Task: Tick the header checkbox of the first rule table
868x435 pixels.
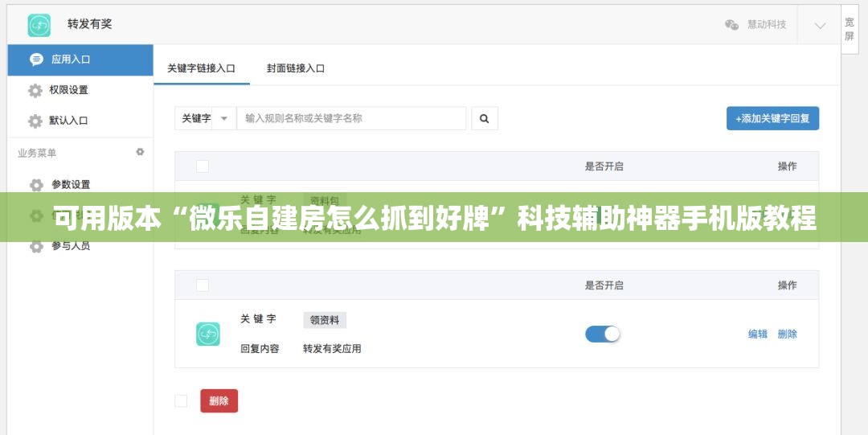Action: [x=203, y=166]
